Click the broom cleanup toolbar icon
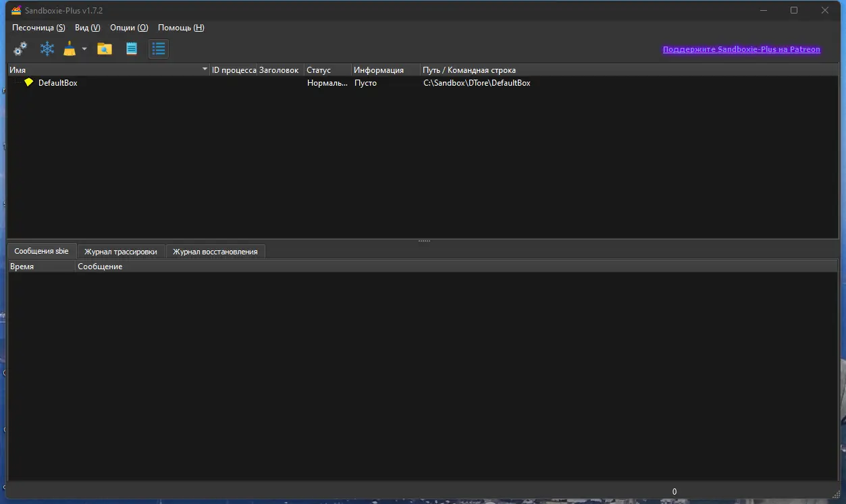Image resolution: width=846 pixels, height=504 pixels. [70, 49]
